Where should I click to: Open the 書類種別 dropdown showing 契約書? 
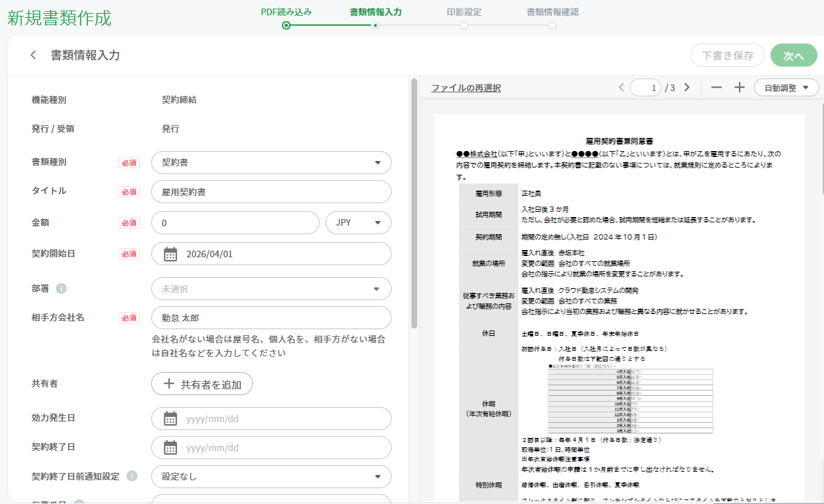[271, 162]
